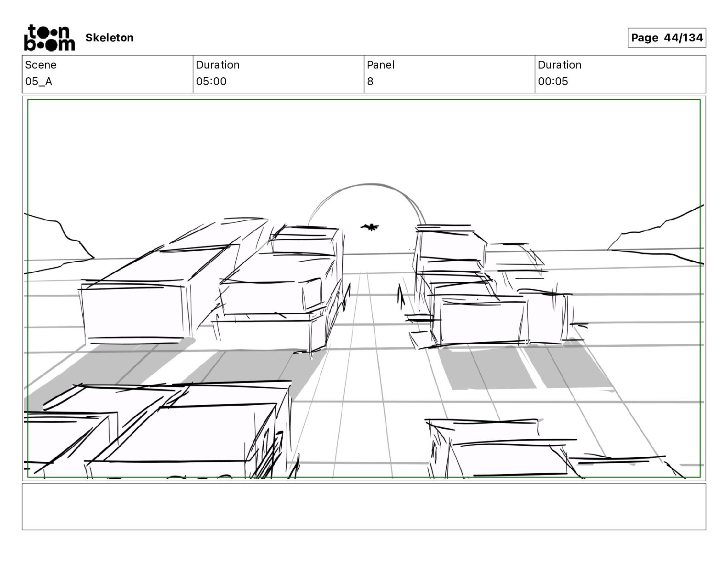Image resolution: width=728 pixels, height=563 pixels.
Task: Select the Scene header label
Action: tap(41, 65)
